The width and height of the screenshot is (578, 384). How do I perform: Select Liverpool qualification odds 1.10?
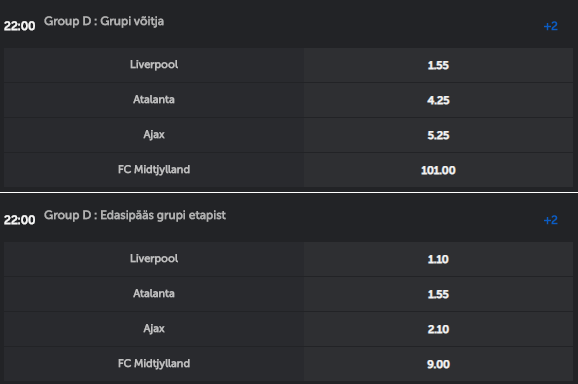pyautogui.click(x=438, y=259)
